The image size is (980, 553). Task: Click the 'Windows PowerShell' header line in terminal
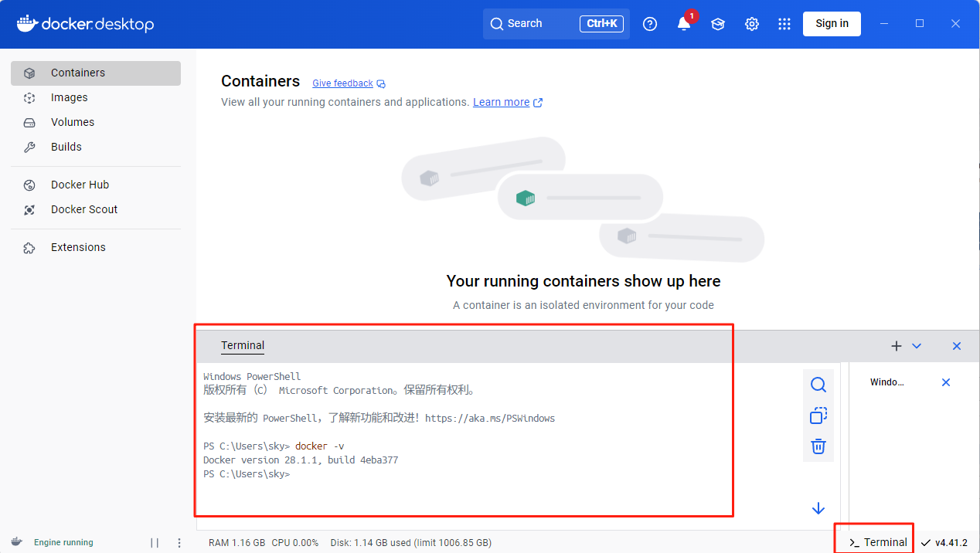click(252, 376)
